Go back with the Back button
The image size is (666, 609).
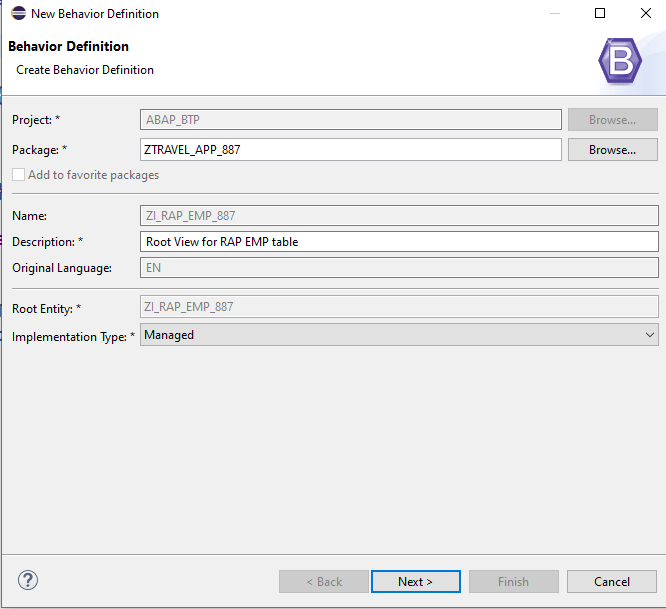point(324,582)
